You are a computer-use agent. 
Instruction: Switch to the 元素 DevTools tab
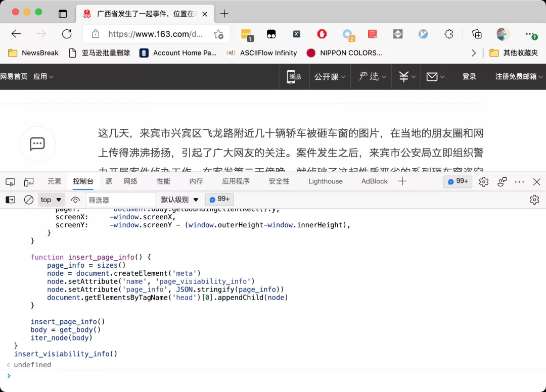[x=54, y=181]
